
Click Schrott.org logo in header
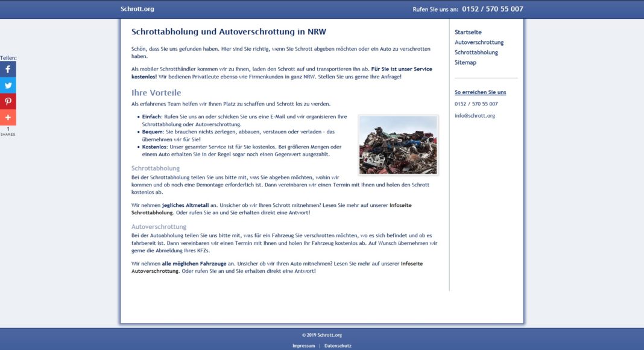tap(137, 8)
